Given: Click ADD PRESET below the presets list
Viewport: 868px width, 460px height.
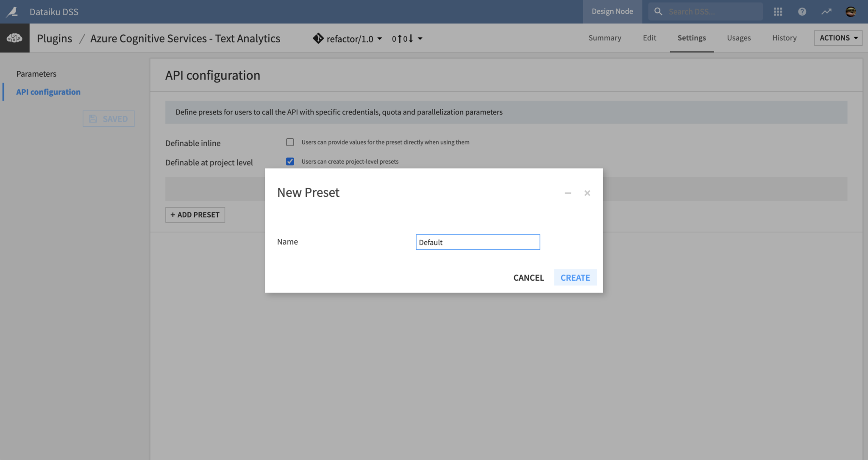Looking at the screenshot, I should [x=195, y=215].
